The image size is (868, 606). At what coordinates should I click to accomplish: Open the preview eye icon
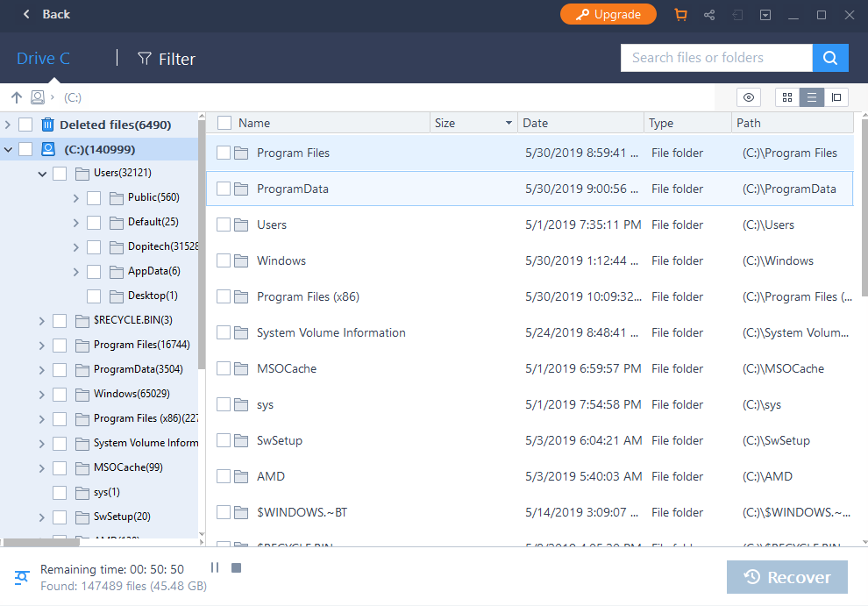click(749, 97)
